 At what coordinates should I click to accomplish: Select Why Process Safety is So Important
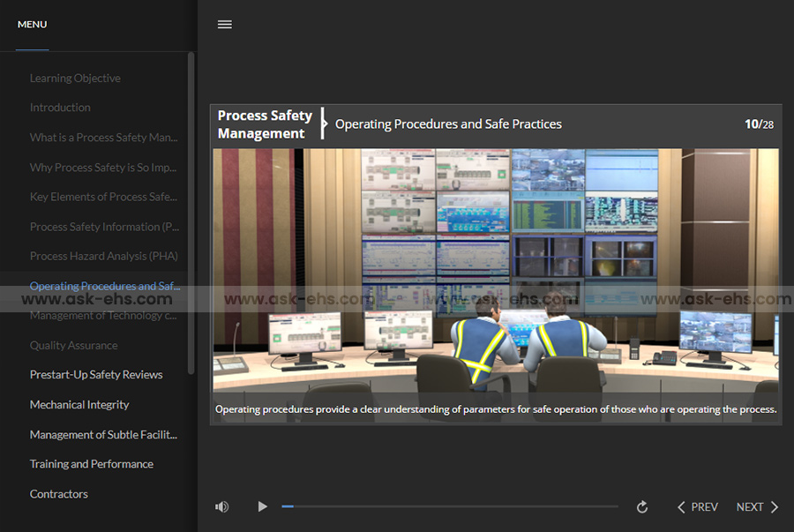pos(103,168)
